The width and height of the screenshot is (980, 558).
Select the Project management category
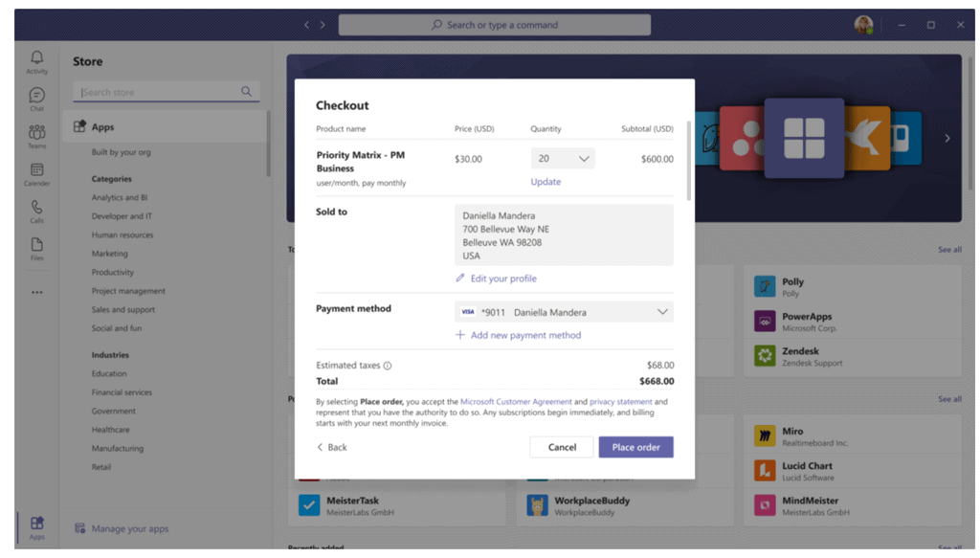(x=128, y=291)
